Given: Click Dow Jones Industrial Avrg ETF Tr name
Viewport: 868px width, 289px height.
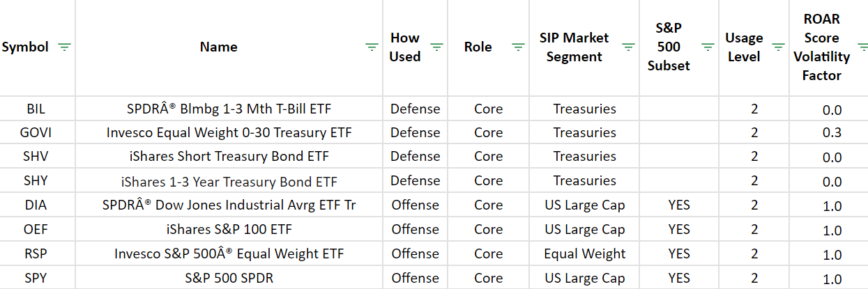Looking at the screenshot, I should tap(229, 205).
